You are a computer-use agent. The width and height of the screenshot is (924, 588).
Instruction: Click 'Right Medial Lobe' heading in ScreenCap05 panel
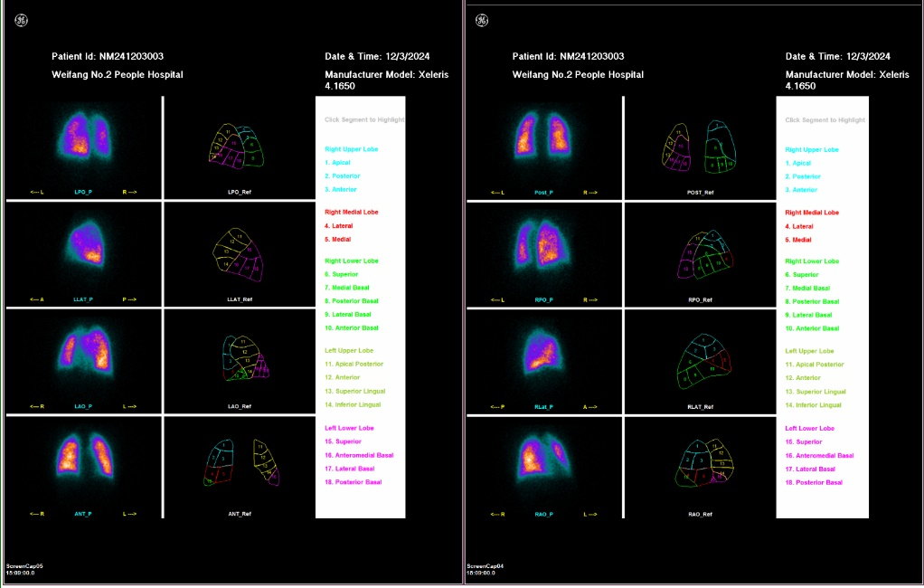(x=351, y=212)
